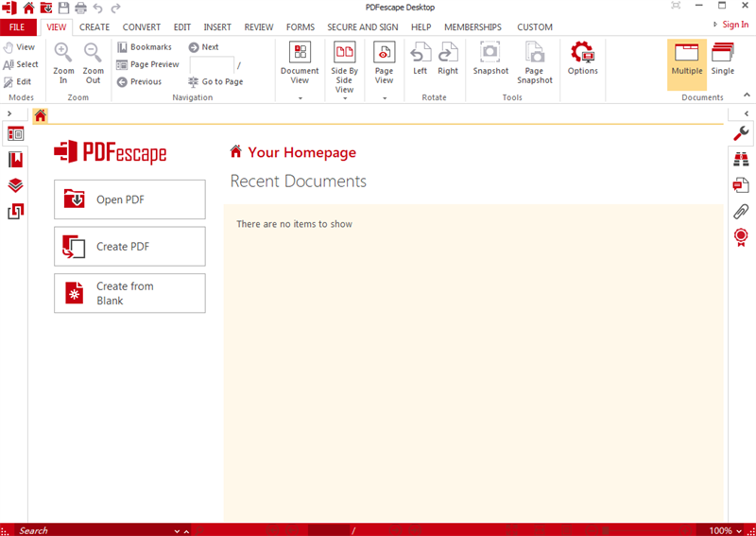Viewport: 756px width, 536px height.
Task: Switch to Multiple documents mode
Action: (x=687, y=60)
